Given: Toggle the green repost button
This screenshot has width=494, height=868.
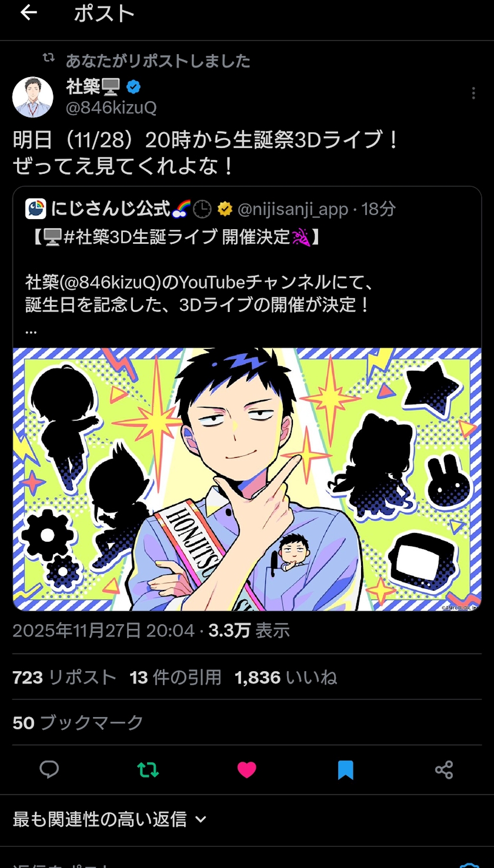Looking at the screenshot, I should click(x=148, y=769).
